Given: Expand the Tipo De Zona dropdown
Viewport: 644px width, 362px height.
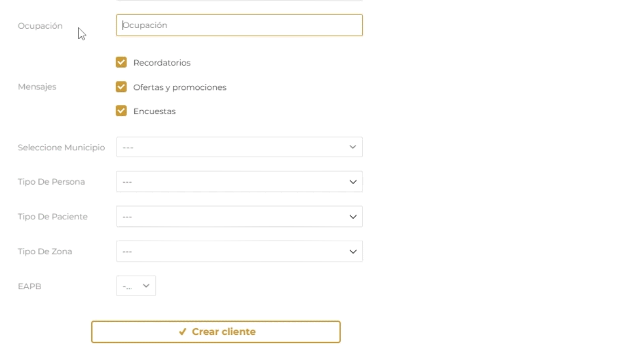Looking at the screenshot, I should [x=239, y=251].
